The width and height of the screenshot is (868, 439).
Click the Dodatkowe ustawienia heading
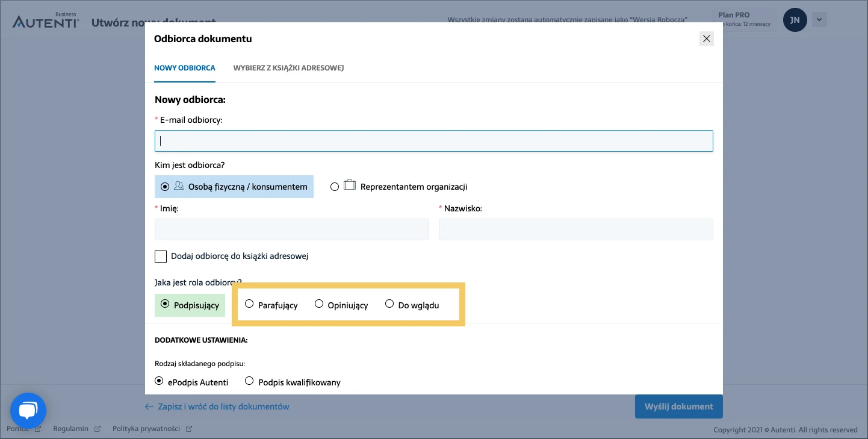pyautogui.click(x=201, y=340)
